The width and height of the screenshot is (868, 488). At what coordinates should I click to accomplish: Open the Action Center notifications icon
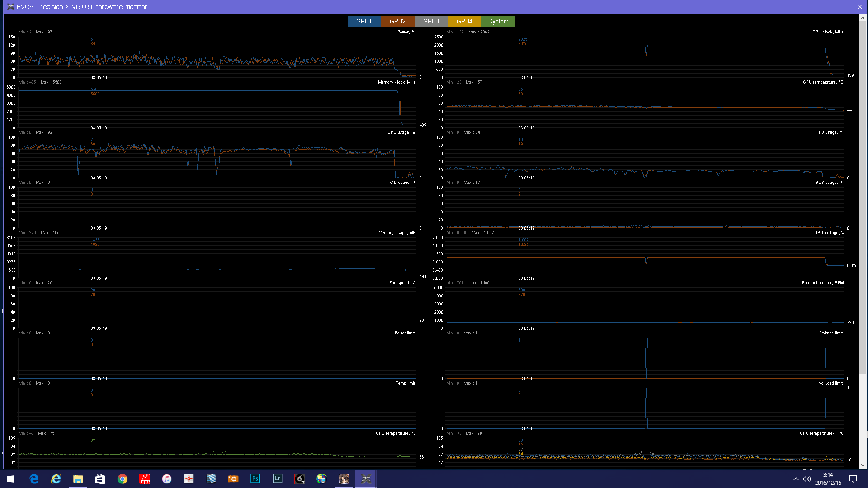click(853, 479)
